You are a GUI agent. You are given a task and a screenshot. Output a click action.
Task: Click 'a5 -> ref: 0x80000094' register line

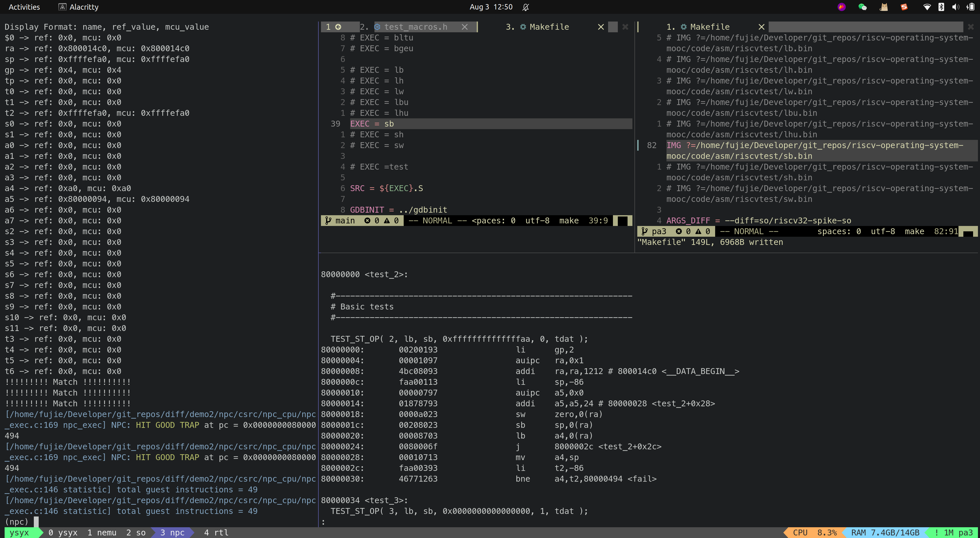97,199
